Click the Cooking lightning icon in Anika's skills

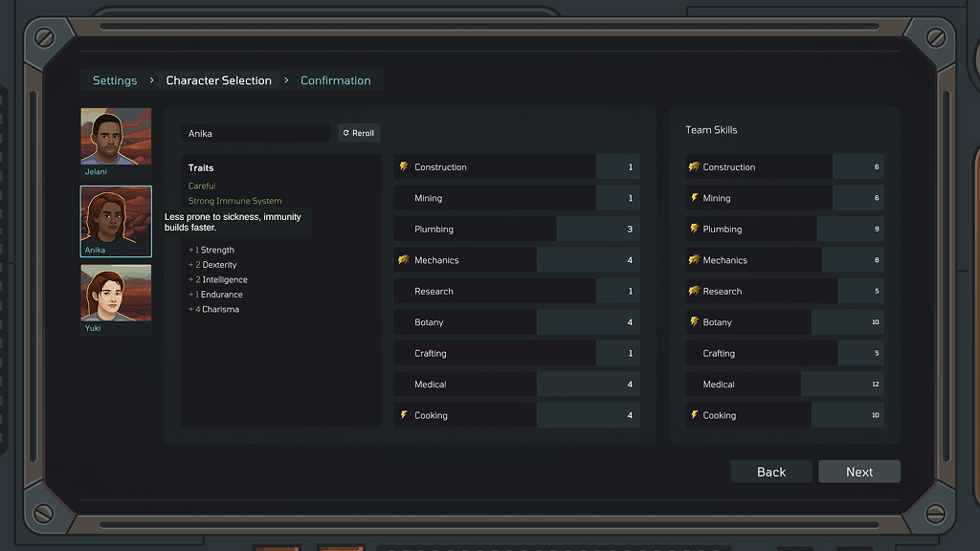pyautogui.click(x=404, y=415)
